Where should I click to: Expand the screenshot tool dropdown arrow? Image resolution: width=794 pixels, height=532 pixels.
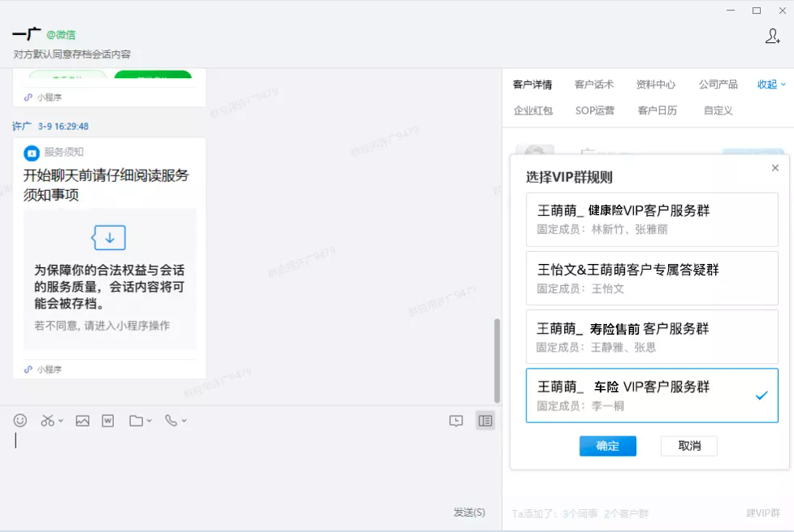(x=61, y=421)
